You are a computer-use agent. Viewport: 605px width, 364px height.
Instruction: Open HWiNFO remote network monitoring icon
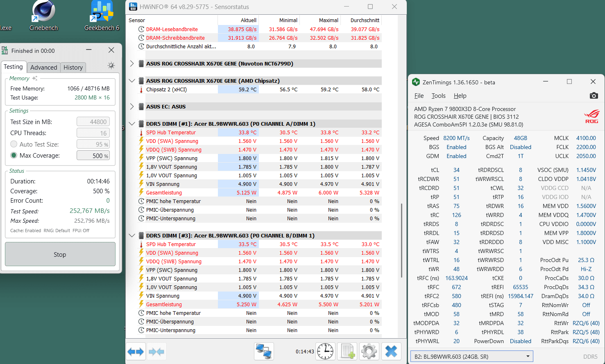[264, 351]
